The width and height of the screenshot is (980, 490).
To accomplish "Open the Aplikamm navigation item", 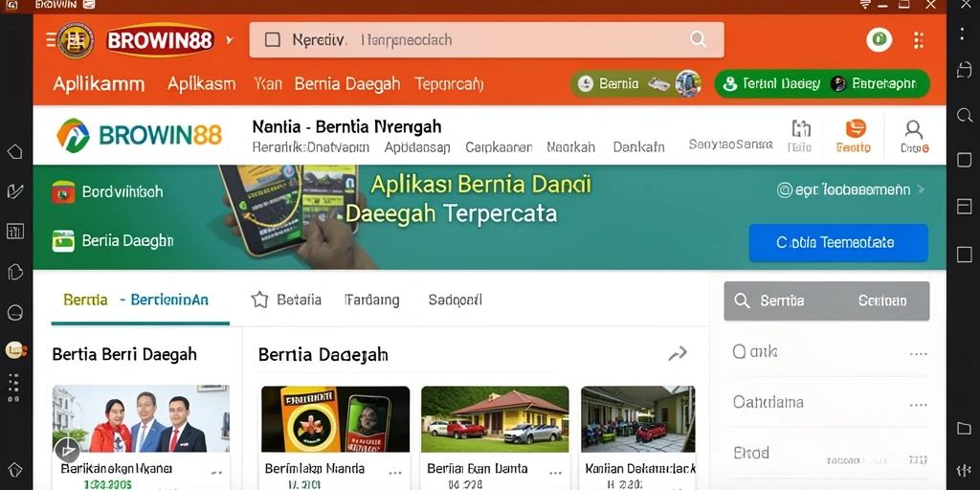I will coord(99,84).
